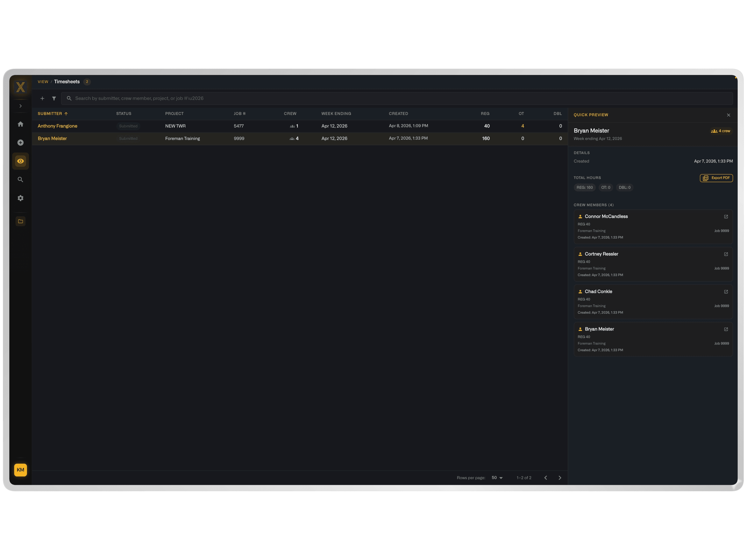Open the filter funnel icon

point(54,99)
